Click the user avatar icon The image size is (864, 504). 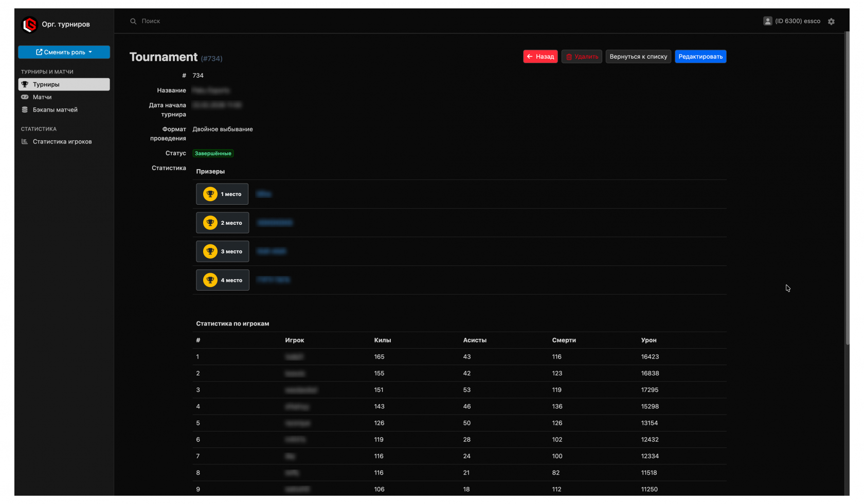pos(767,21)
